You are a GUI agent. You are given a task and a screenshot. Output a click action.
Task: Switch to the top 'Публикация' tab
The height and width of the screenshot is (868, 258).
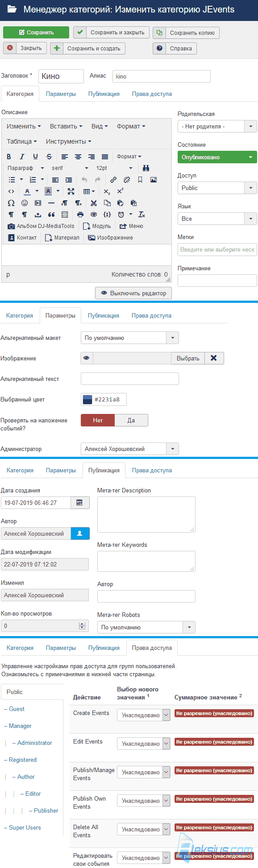[104, 94]
